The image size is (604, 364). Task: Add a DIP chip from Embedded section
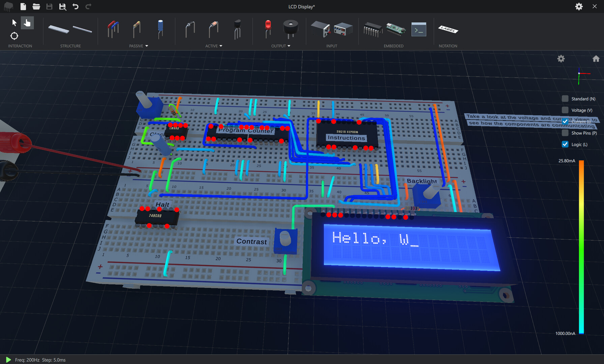tap(372, 30)
